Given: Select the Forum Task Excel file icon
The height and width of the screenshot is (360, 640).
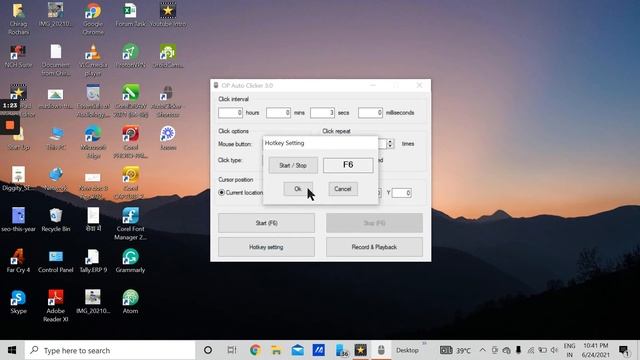Looking at the screenshot, I should (130, 15).
